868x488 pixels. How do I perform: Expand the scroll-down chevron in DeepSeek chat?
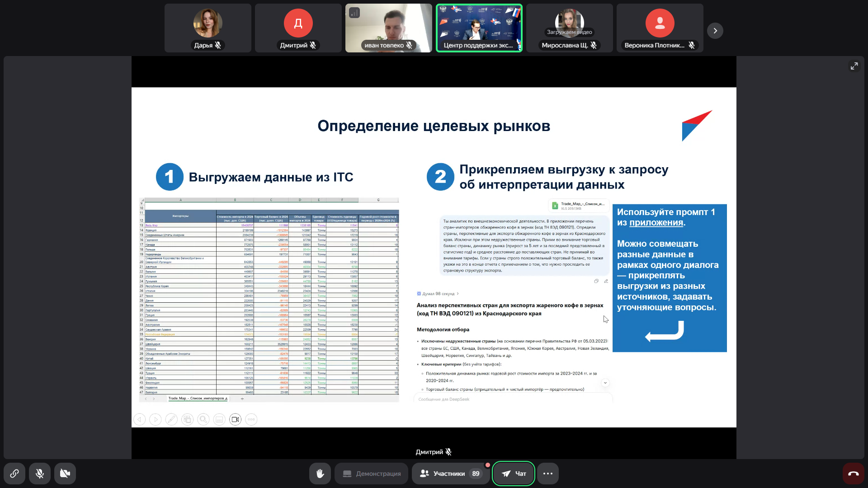coord(605,383)
